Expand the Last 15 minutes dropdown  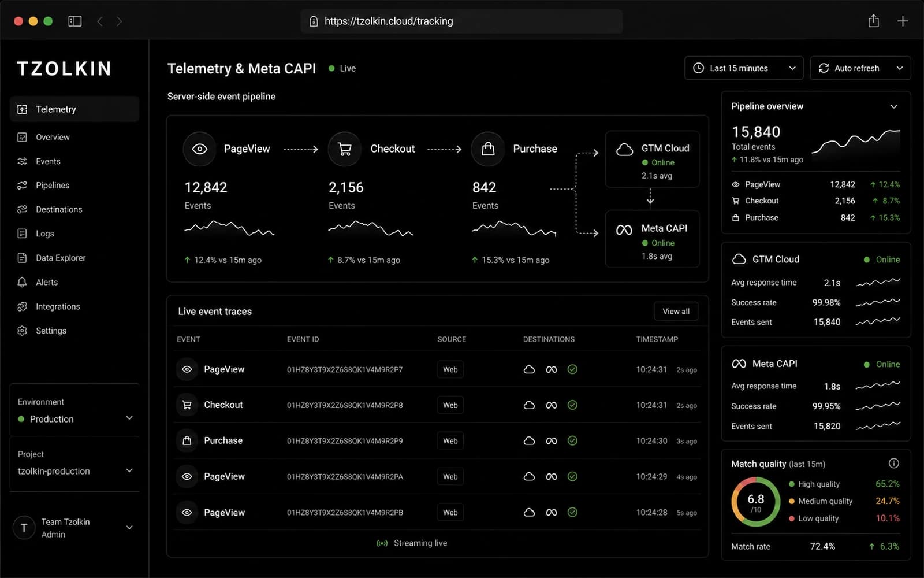click(x=744, y=68)
